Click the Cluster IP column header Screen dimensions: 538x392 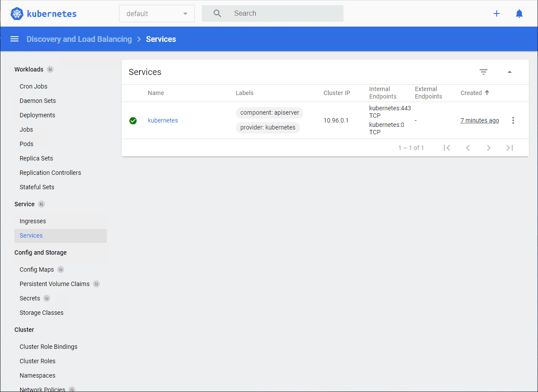(x=337, y=93)
